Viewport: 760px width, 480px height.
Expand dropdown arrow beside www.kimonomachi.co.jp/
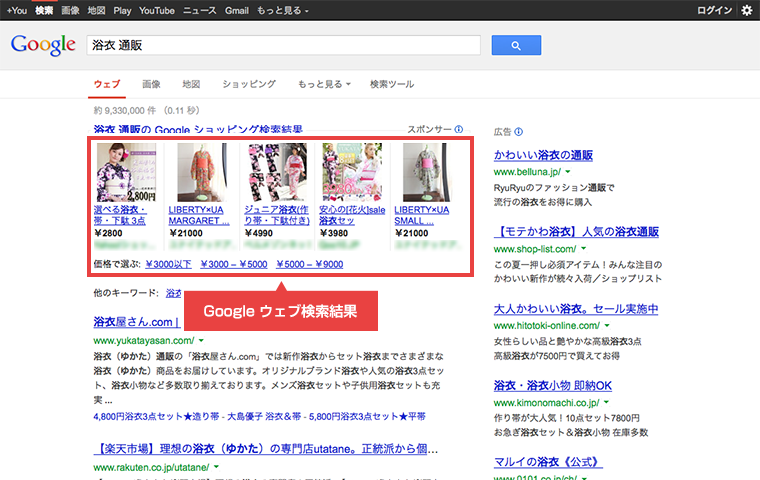pos(606,402)
